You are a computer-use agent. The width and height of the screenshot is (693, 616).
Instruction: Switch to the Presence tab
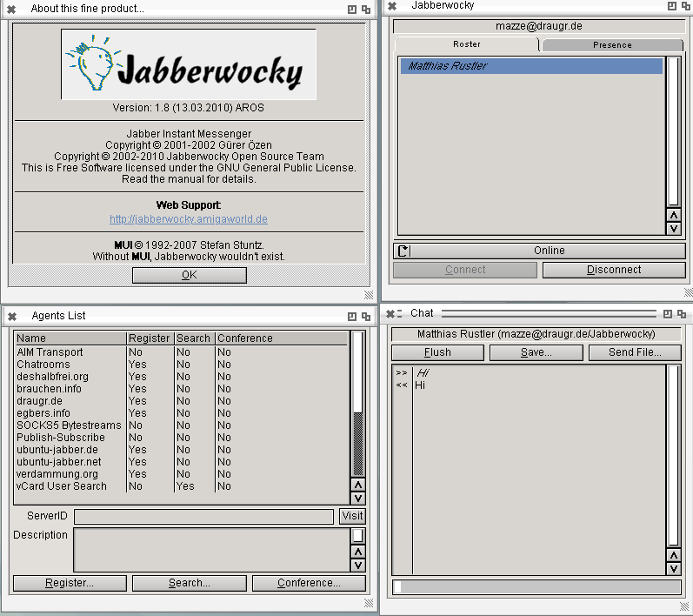pos(612,44)
